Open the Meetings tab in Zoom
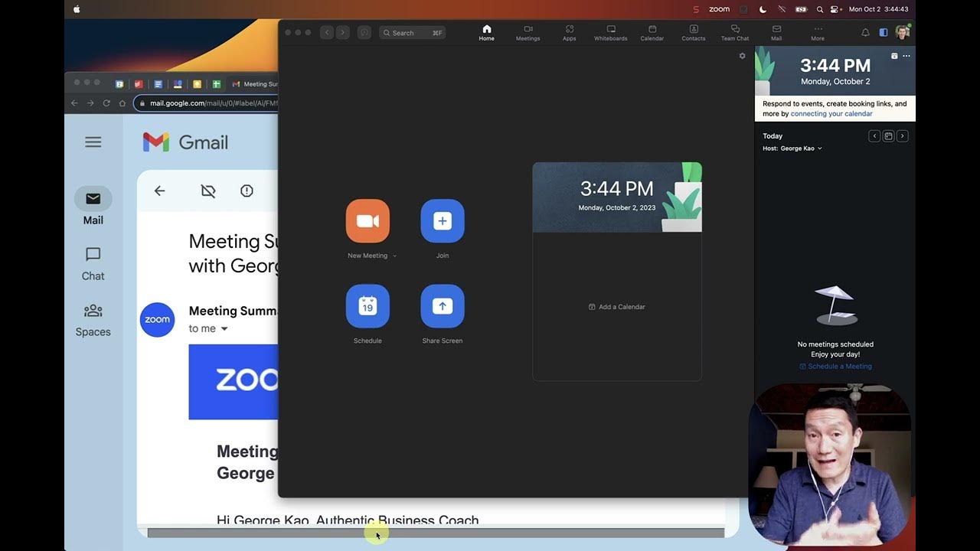 point(528,33)
